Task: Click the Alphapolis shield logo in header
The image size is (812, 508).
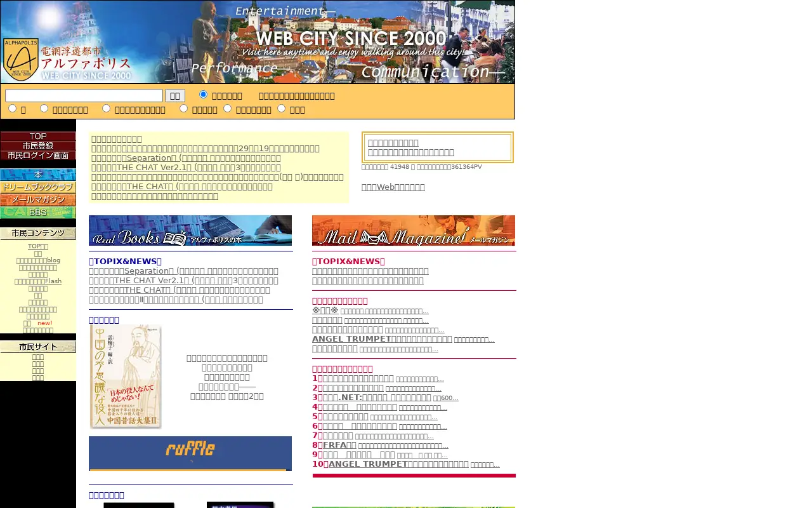Action: 21,59
